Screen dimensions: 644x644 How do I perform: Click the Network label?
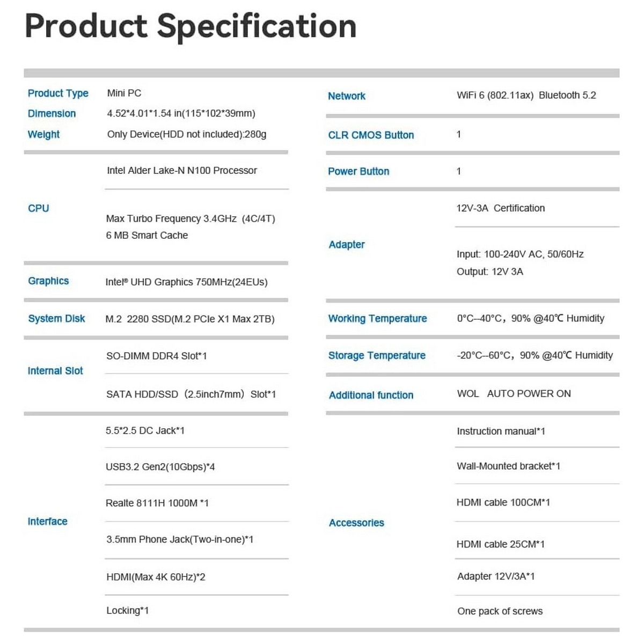point(346,96)
